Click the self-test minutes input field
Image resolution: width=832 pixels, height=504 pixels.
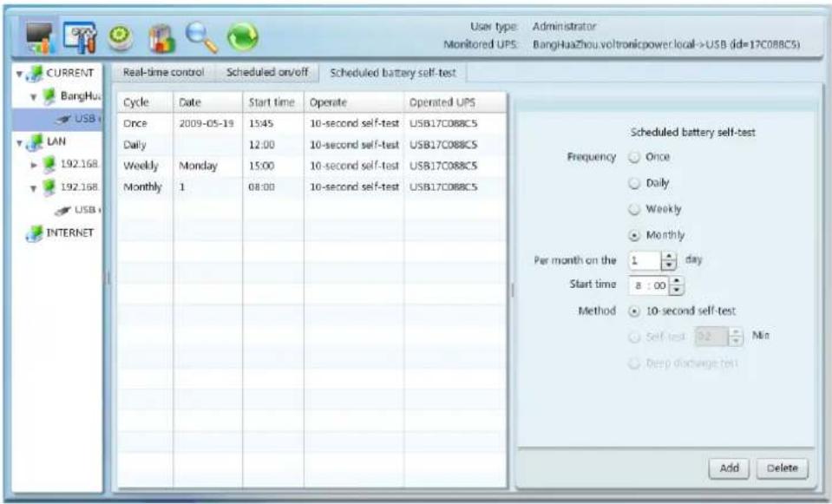[x=711, y=337]
